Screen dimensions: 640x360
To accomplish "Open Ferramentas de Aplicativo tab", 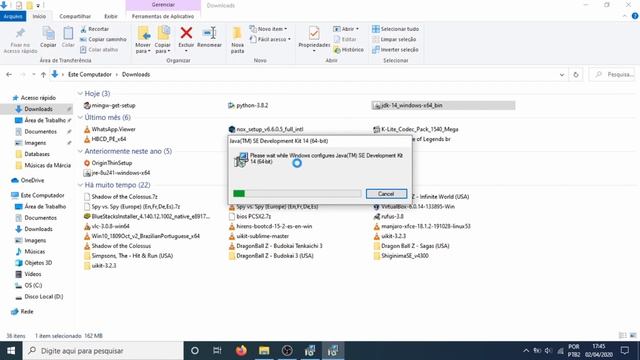I will click(x=163, y=16).
